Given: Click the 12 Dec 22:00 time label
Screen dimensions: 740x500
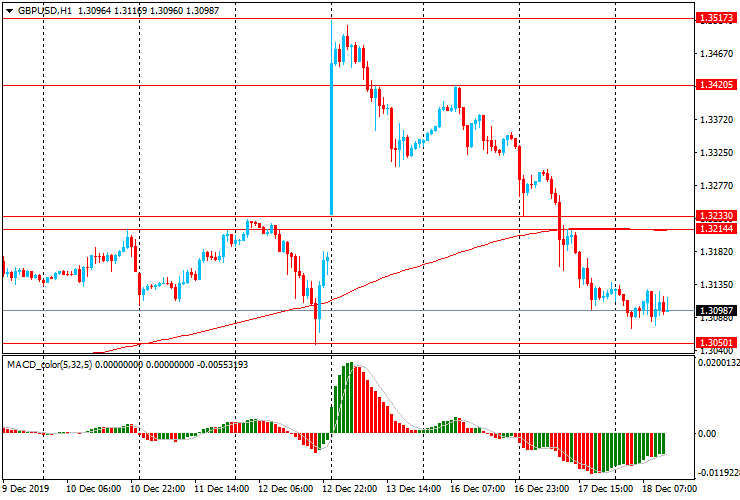Looking at the screenshot, I should click(350, 488).
